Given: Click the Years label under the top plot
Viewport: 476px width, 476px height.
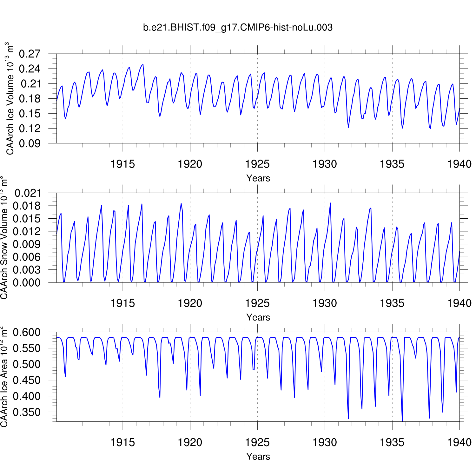Looking at the screenshot, I should [x=258, y=178].
